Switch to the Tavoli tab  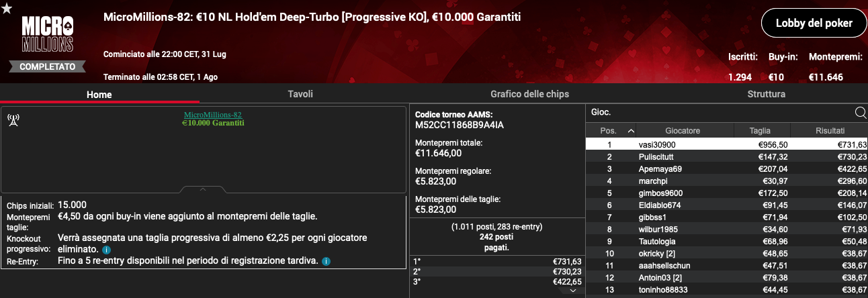click(300, 95)
